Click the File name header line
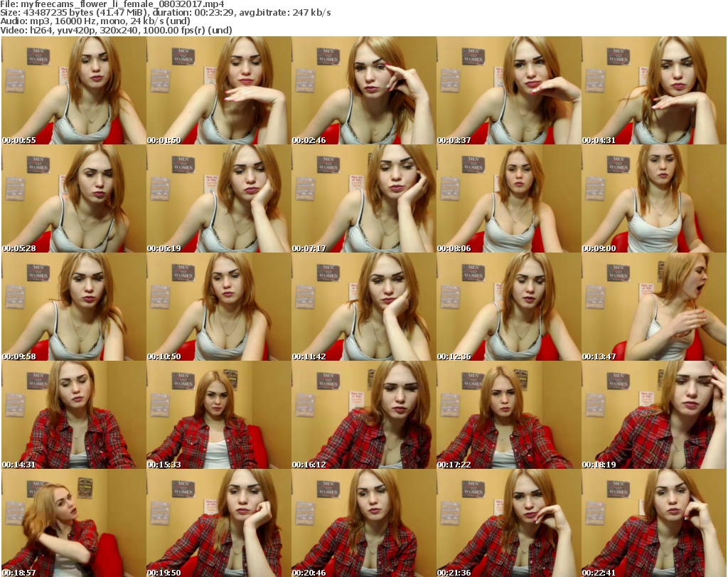This screenshot has height=577, width=728. coord(112,4)
